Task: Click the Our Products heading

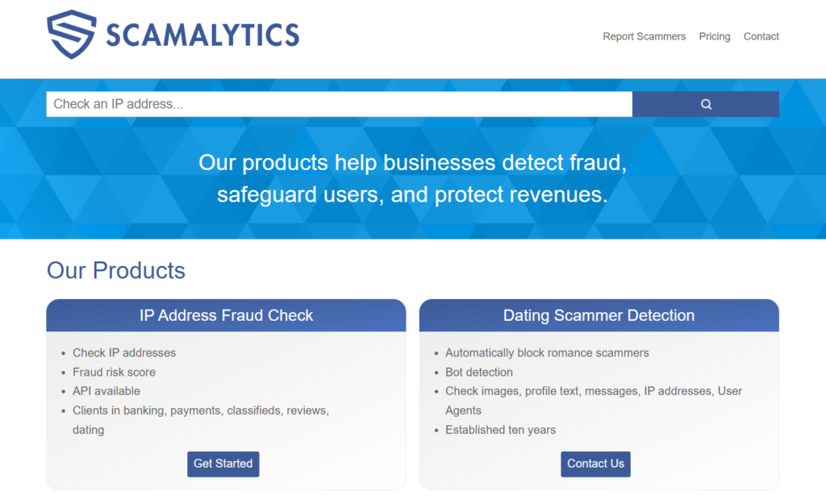Action: click(x=116, y=270)
